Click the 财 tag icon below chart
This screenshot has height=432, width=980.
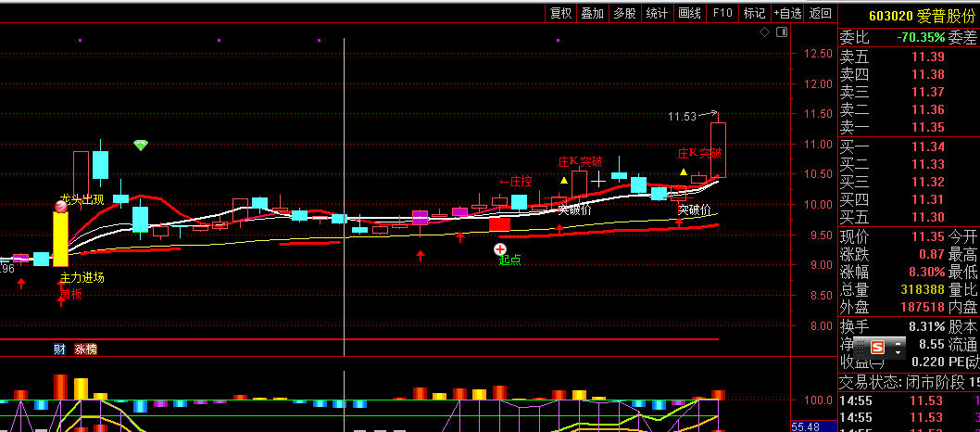(59, 349)
